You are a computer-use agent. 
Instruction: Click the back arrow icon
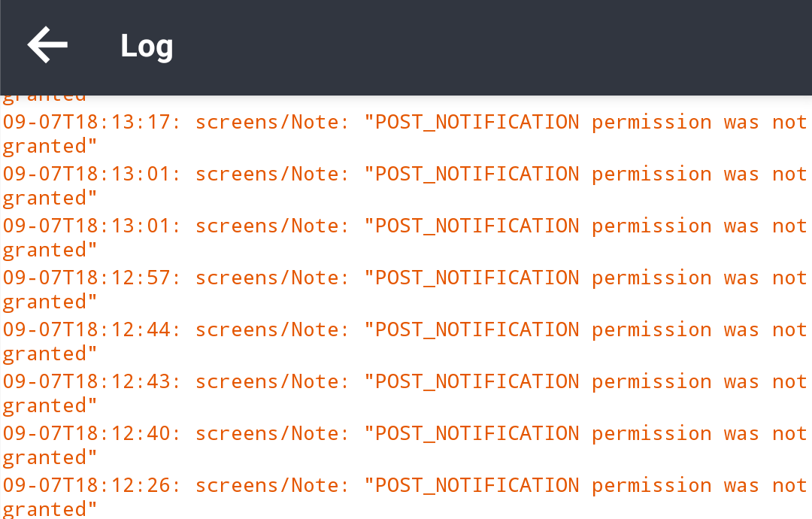coord(47,44)
